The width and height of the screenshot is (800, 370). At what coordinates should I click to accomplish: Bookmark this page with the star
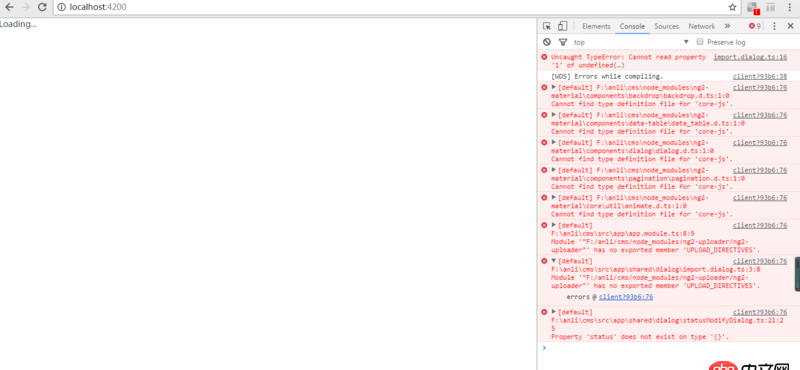coord(732,7)
